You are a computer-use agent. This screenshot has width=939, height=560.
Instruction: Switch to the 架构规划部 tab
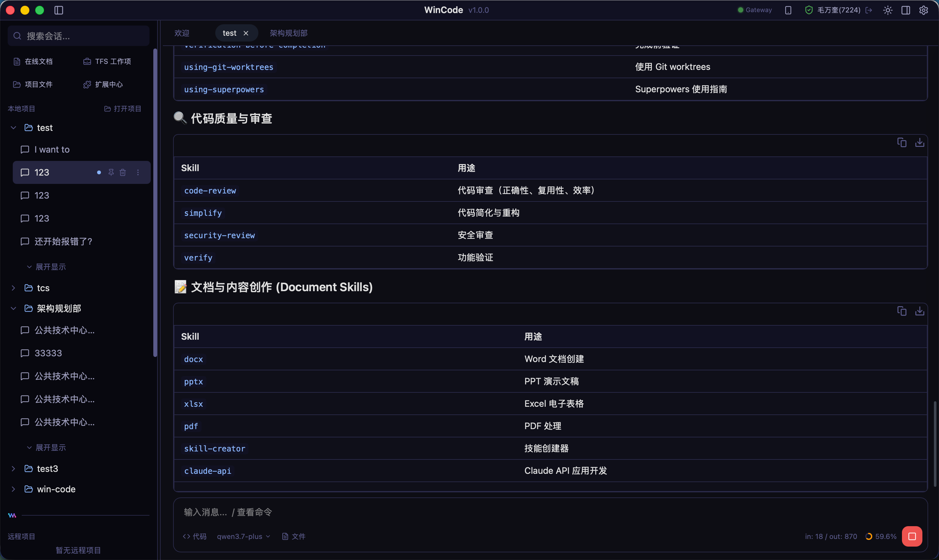click(289, 33)
